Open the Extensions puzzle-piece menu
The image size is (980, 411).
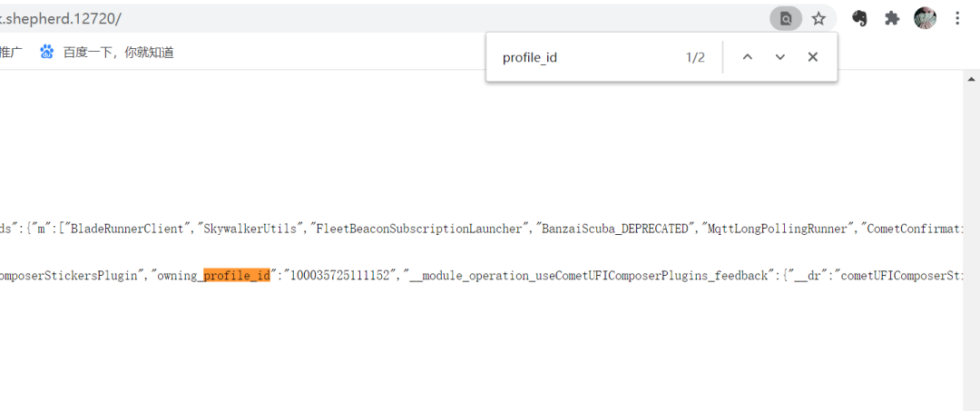pyautogui.click(x=892, y=18)
